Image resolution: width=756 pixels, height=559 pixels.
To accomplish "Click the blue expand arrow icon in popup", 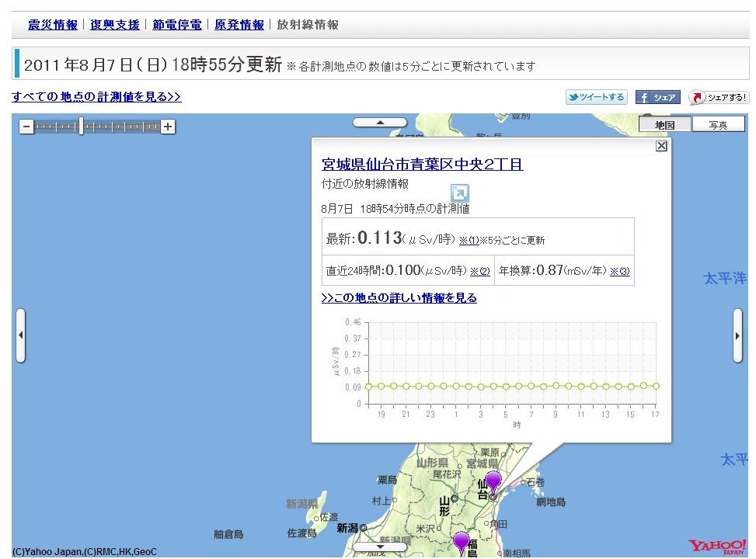I will point(460,193).
